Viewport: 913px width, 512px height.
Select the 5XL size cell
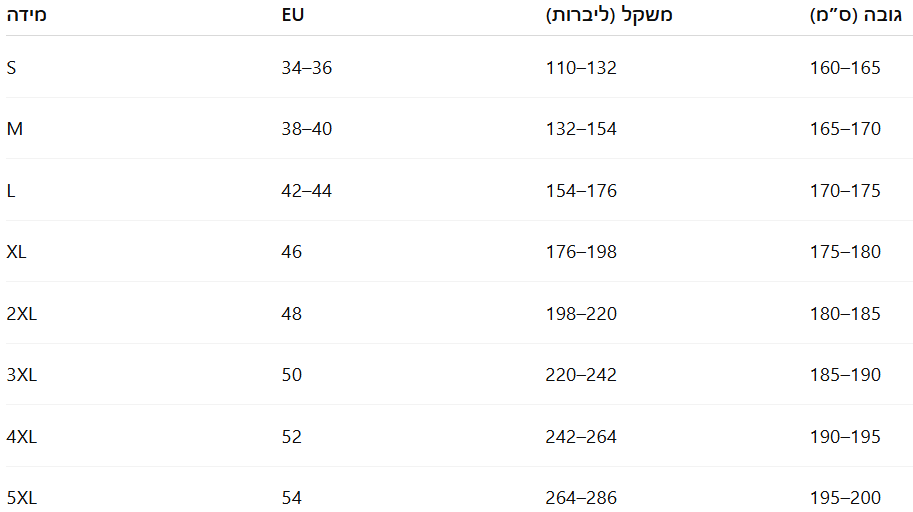(x=21, y=498)
